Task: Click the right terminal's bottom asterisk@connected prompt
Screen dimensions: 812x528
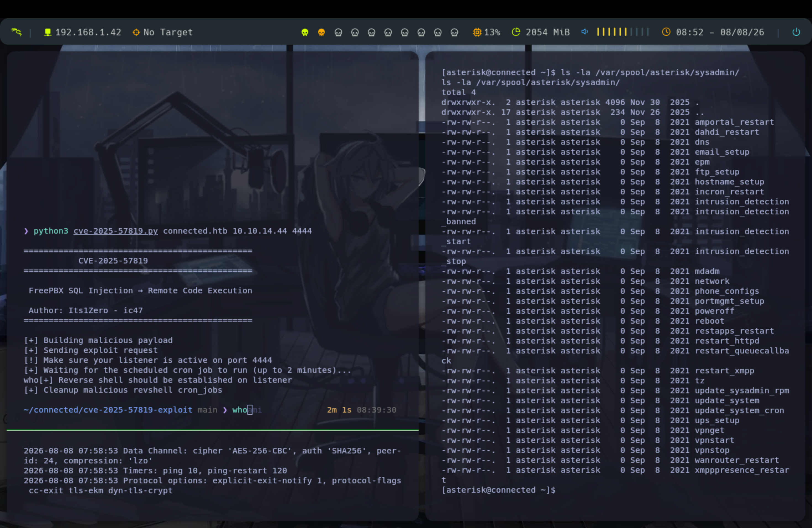Action: tap(499, 490)
